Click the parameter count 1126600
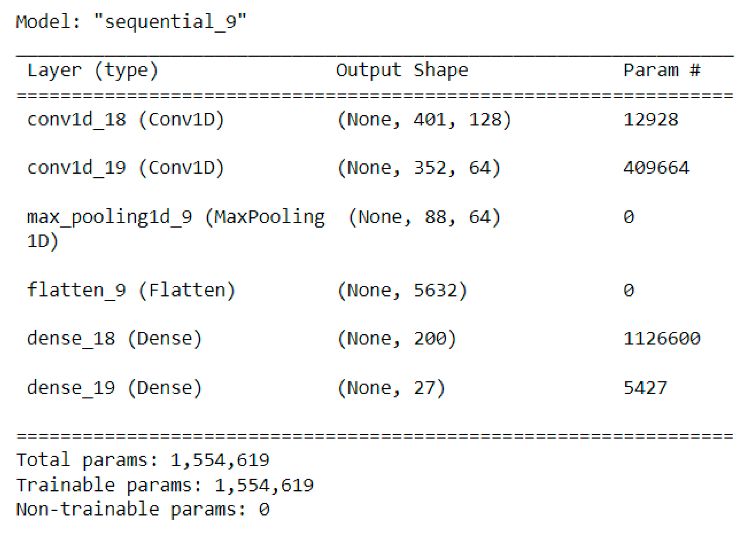The image size is (756, 534). pyautogui.click(x=661, y=339)
